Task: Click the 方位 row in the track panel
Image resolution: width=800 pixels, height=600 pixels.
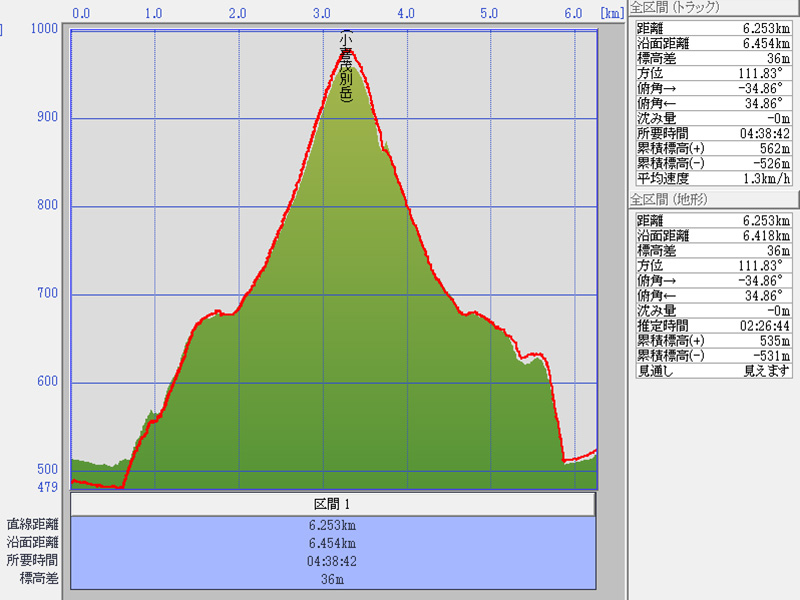Action: coord(714,73)
